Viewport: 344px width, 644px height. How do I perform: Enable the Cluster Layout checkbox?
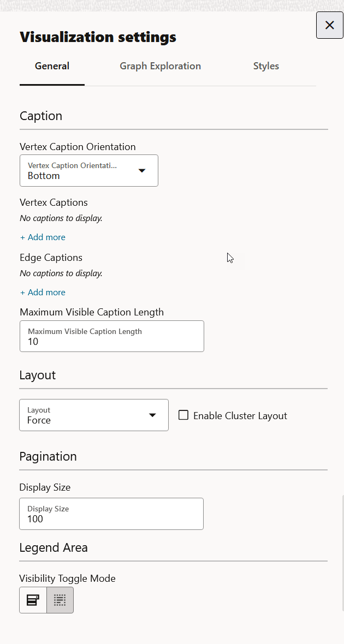pyautogui.click(x=183, y=415)
